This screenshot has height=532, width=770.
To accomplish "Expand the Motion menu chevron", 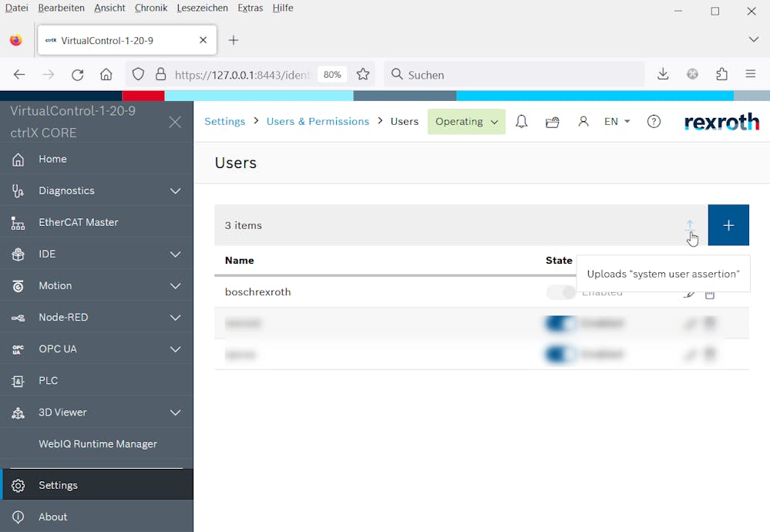I will point(175,286).
